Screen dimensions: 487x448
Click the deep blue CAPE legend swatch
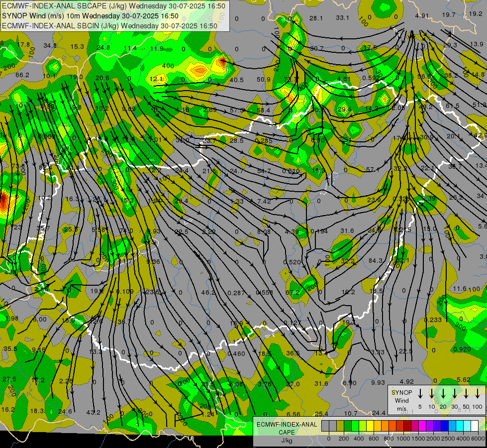pos(444,426)
